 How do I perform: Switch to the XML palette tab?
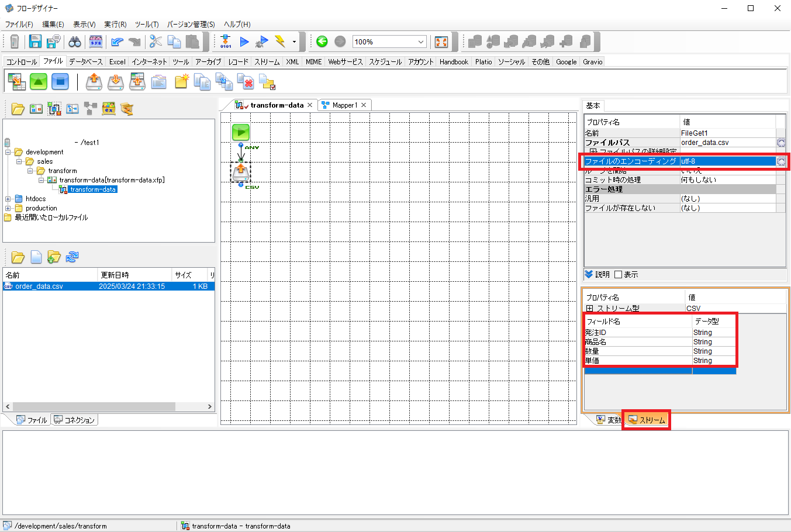(292, 61)
